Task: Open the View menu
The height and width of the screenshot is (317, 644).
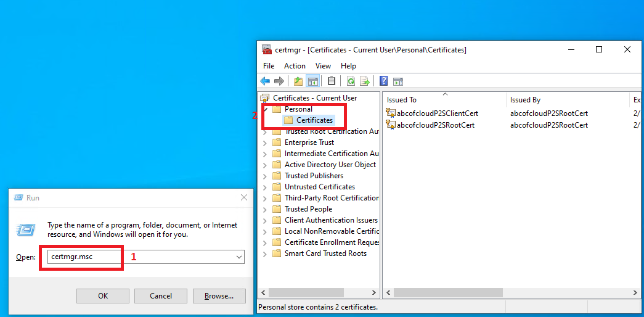Action: click(323, 66)
